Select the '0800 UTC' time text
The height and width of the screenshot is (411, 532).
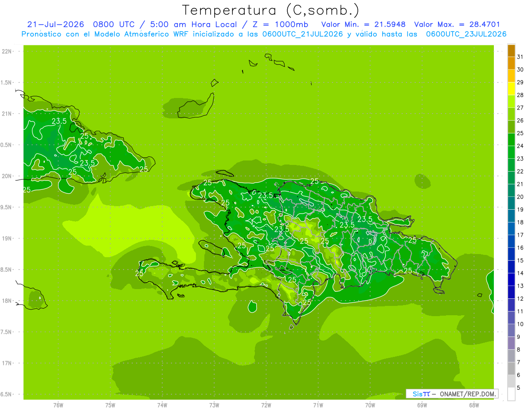tap(114, 24)
